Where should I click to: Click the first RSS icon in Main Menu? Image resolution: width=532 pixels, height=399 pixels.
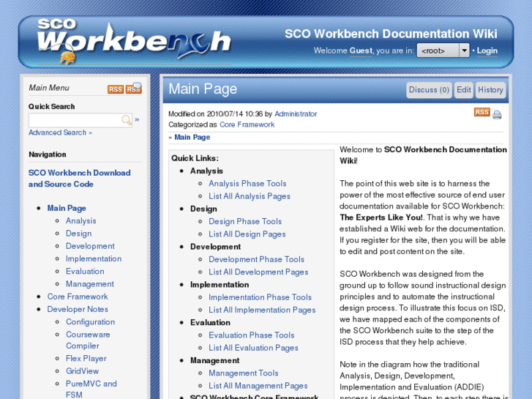click(116, 89)
